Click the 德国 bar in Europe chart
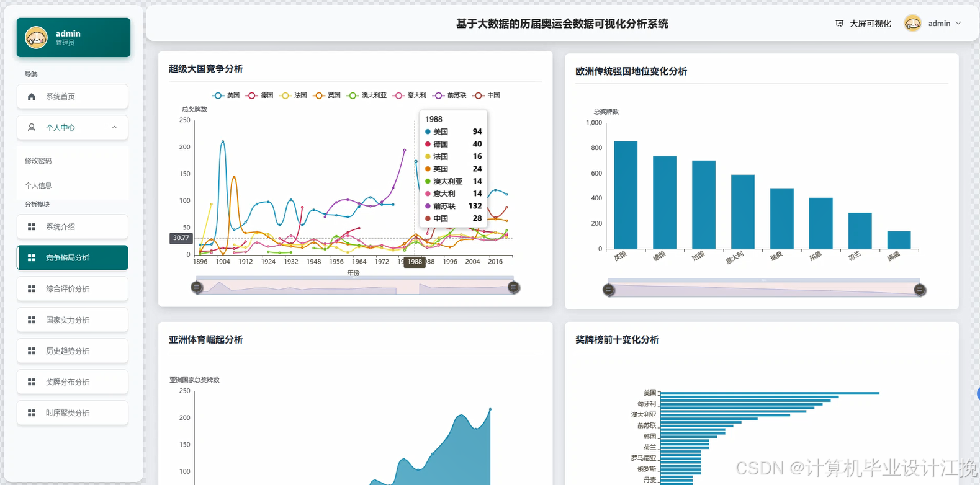This screenshot has width=980, height=485. pyautogui.click(x=665, y=202)
